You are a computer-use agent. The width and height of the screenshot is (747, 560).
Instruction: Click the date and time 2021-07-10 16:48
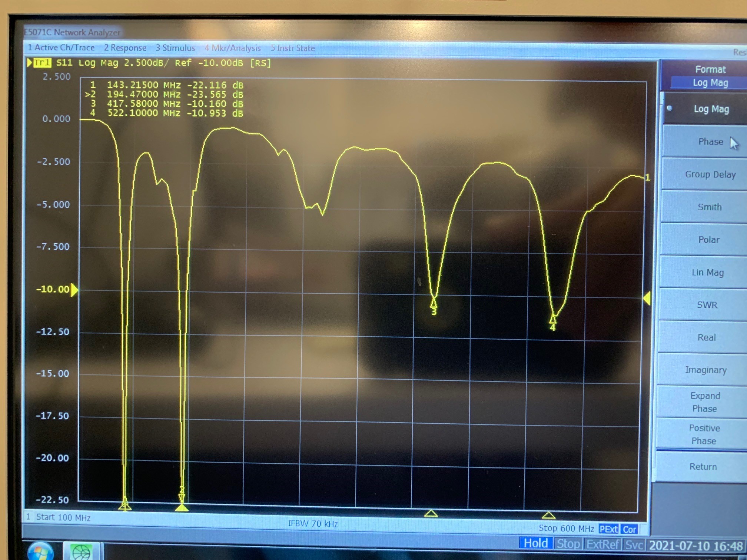pos(696,546)
